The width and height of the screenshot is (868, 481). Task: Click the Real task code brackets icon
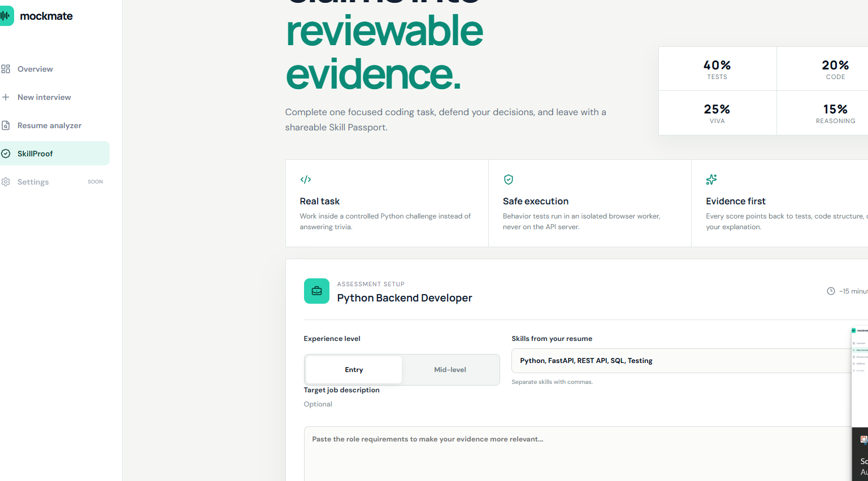click(x=306, y=180)
